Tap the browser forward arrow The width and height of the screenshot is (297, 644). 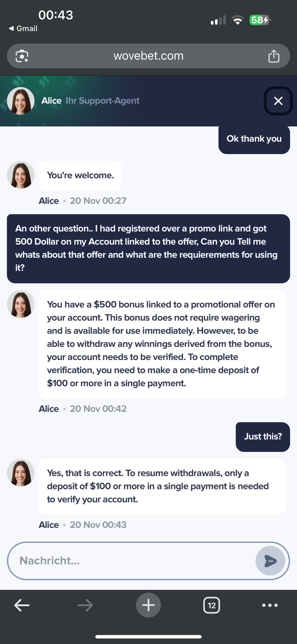pyautogui.click(x=85, y=605)
